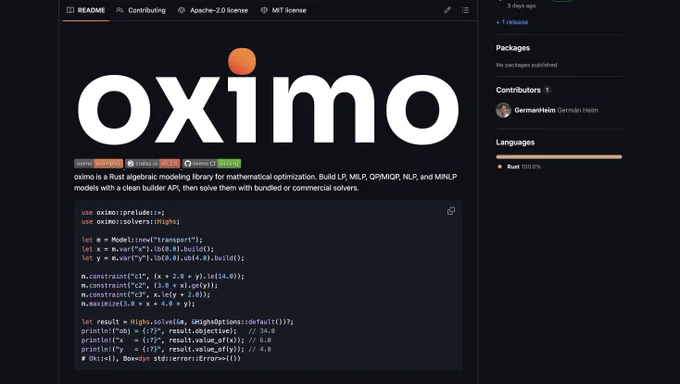The image size is (680, 384).
Task: Click the 'use oximo::prelude::*;' code line
Action: [123, 213]
